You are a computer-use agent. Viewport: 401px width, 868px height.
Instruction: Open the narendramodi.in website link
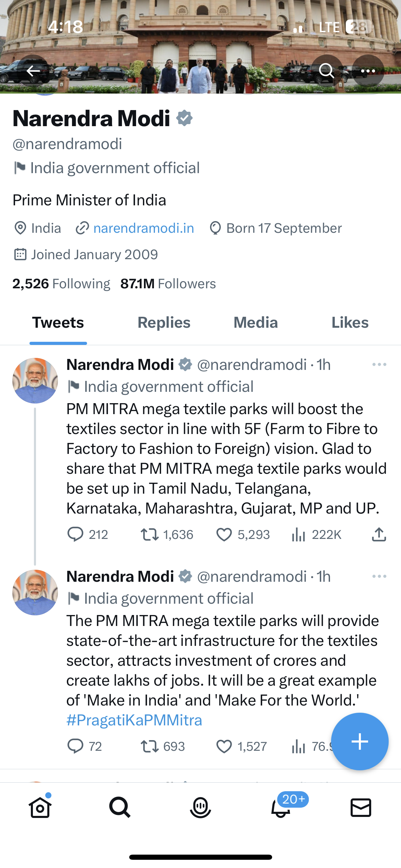tap(143, 228)
